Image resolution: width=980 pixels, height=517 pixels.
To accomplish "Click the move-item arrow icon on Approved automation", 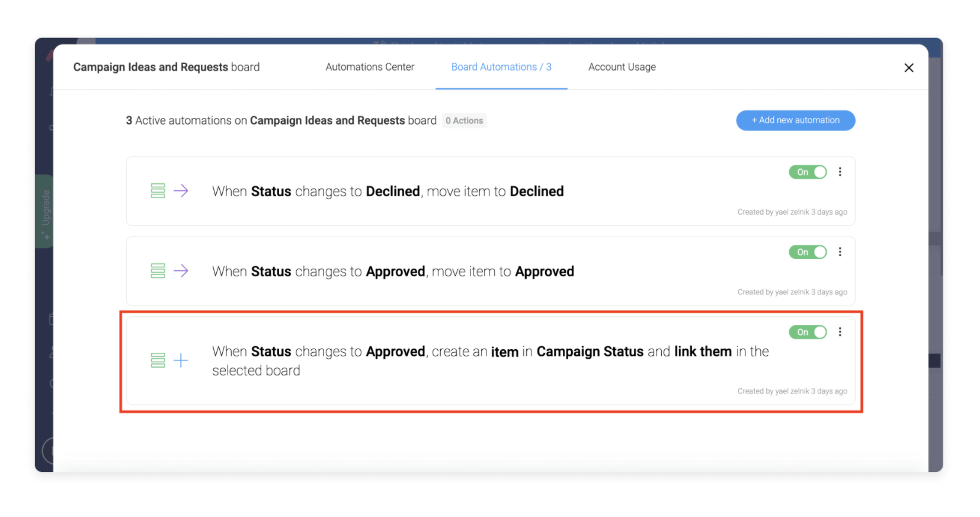I will coord(181,271).
